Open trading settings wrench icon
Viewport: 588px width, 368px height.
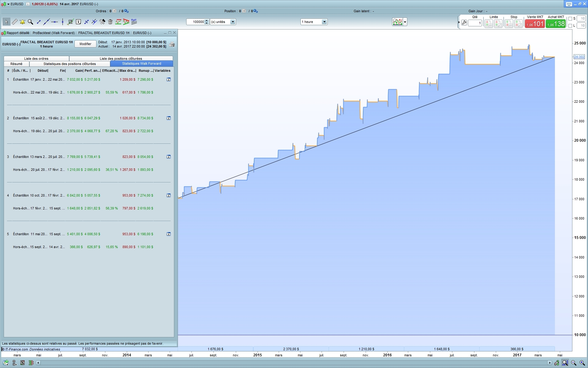[x=464, y=23]
